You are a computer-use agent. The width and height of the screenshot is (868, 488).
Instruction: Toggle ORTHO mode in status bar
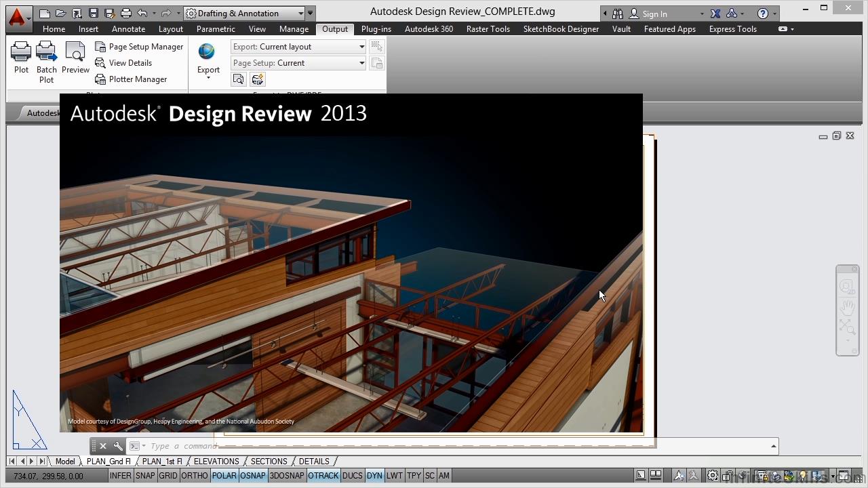click(x=195, y=476)
